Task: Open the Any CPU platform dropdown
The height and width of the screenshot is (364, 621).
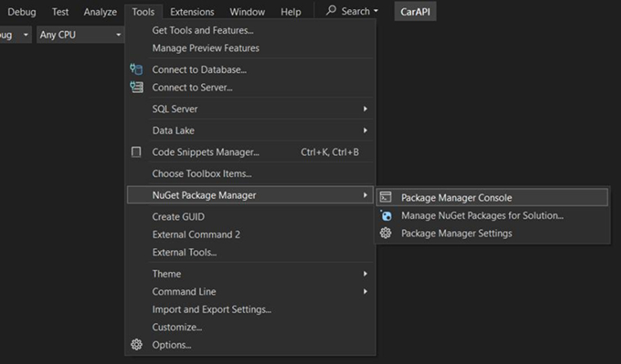Action: (80, 35)
